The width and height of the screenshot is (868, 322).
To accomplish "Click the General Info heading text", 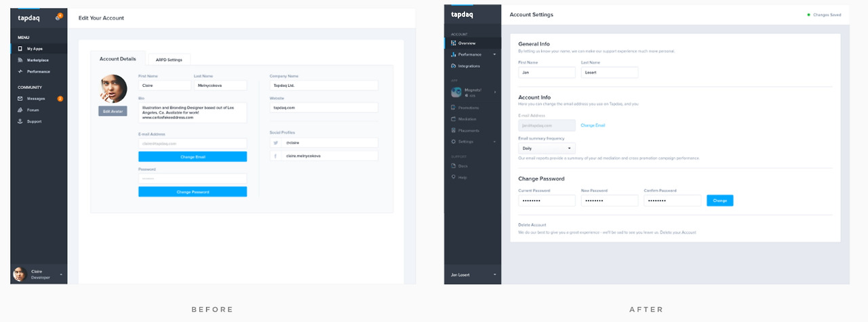I will [534, 44].
